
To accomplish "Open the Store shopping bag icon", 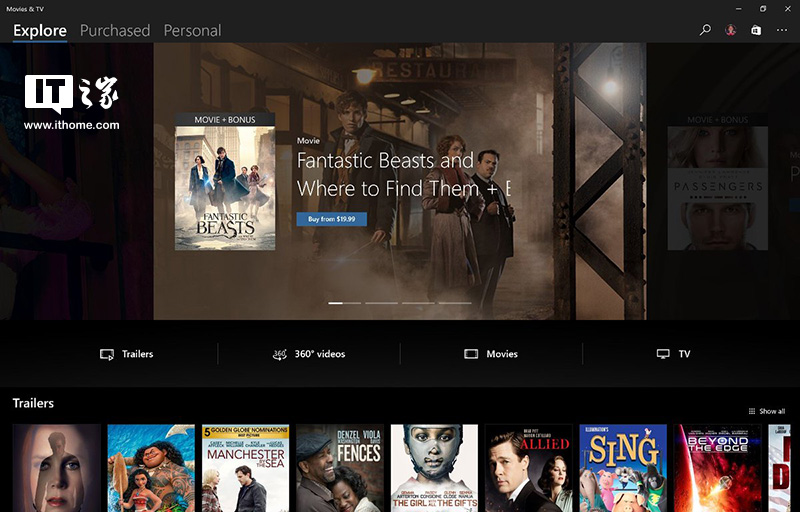I will point(756,30).
